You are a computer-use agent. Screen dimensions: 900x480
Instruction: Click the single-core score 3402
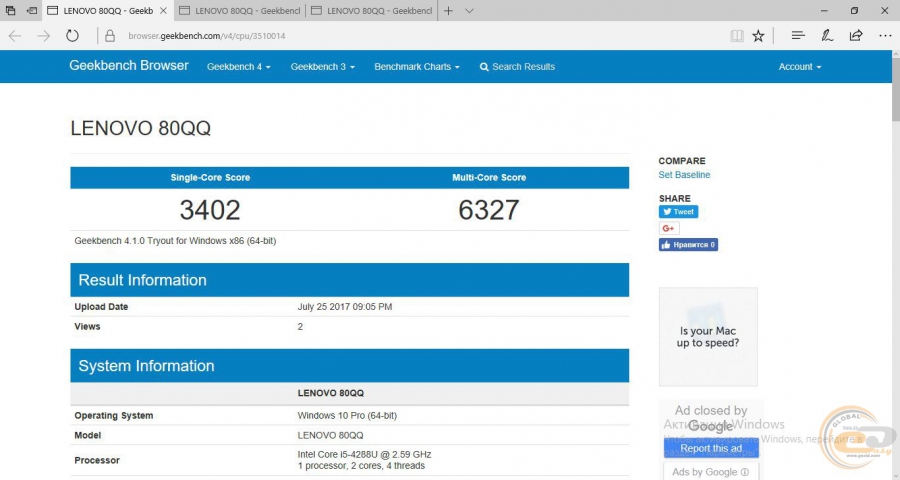(x=210, y=210)
